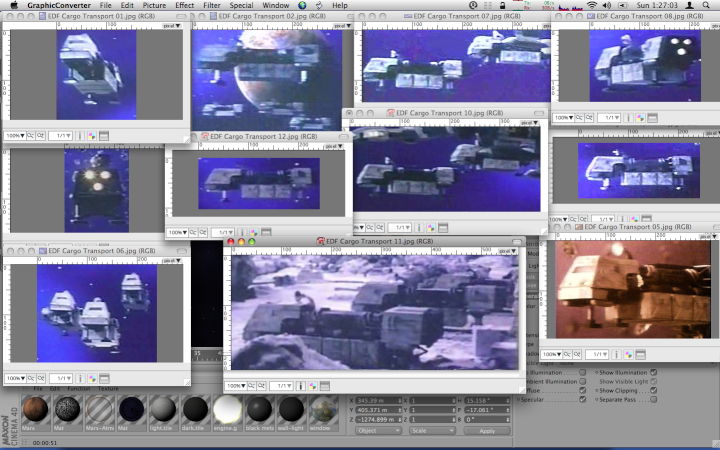Click toolbar pill button on Cargo Transport 10 titlebar
Screen dimensions: 720x450
tap(539, 113)
